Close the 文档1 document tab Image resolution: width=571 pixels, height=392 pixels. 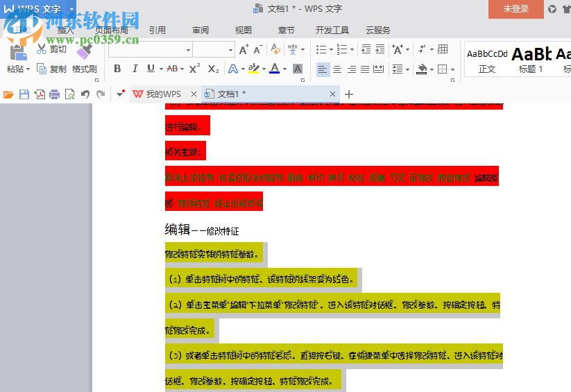click(332, 94)
